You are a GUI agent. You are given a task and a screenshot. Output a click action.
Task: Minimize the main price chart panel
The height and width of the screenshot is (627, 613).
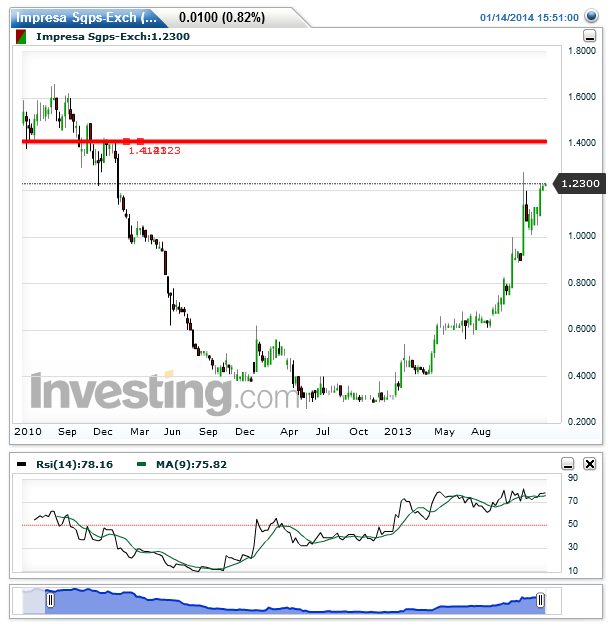coord(589,36)
